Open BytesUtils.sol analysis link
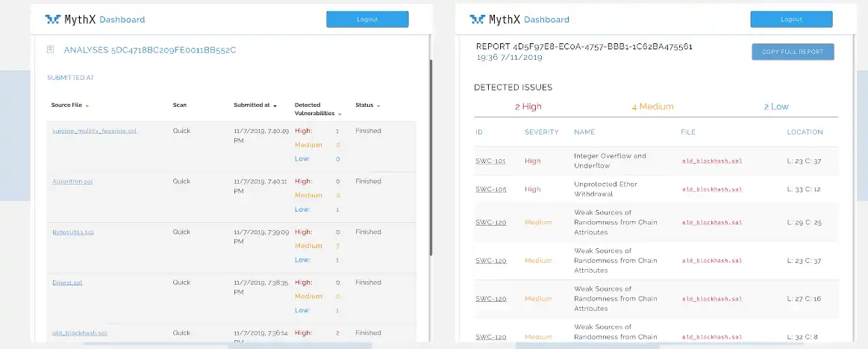 [73, 232]
